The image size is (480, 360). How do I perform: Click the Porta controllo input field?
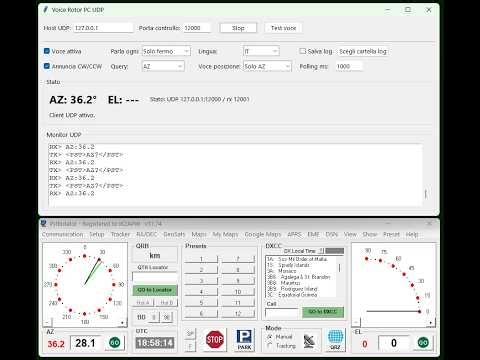[x=197, y=28]
